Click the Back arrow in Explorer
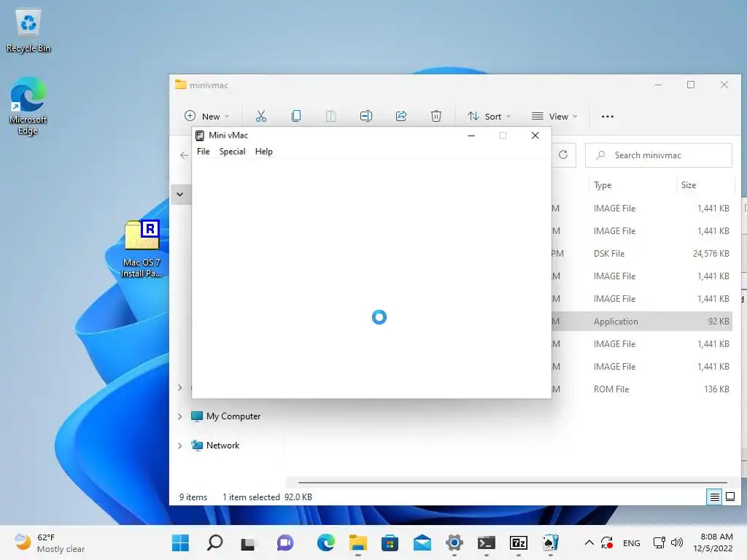747x560 pixels. [x=184, y=155]
